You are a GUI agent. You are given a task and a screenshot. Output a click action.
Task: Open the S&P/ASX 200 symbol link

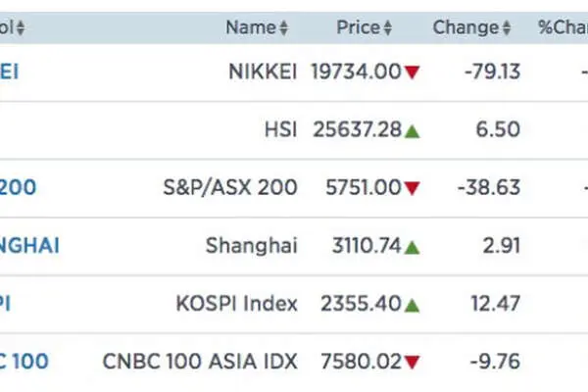pos(18,187)
